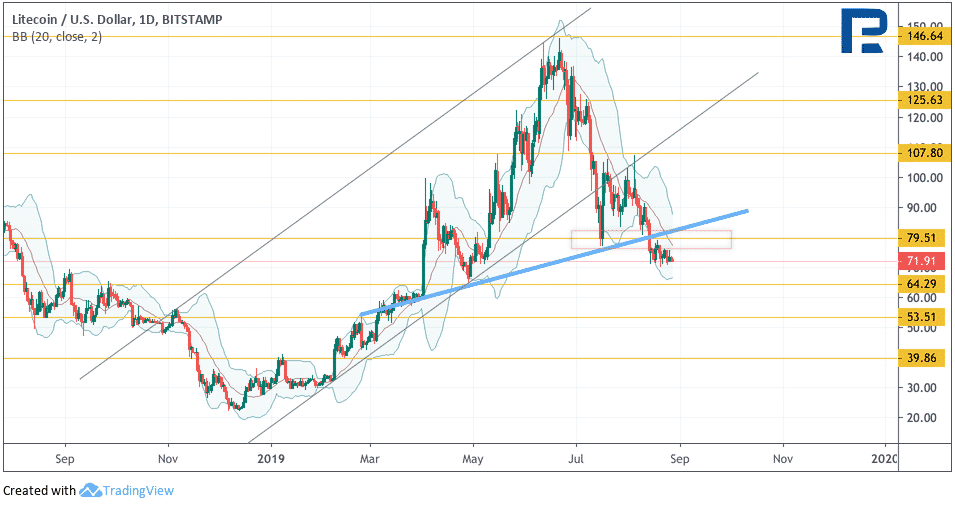The image size is (955, 508).
Task: Select the thick blue trendline on chart
Action: [x=554, y=263]
